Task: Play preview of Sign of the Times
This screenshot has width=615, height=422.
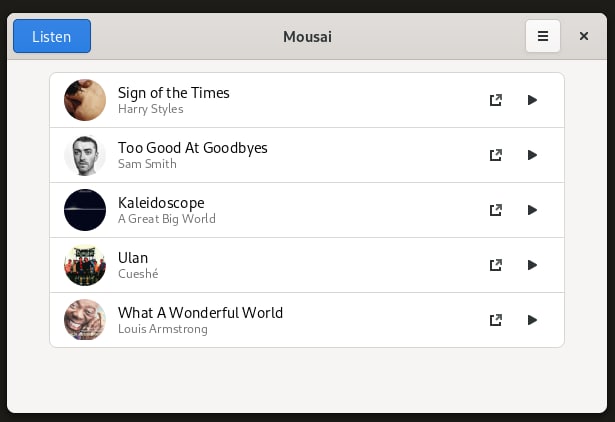Action: click(532, 100)
